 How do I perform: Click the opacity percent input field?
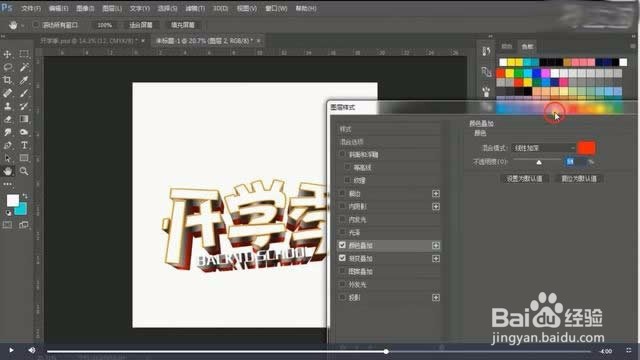575,162
